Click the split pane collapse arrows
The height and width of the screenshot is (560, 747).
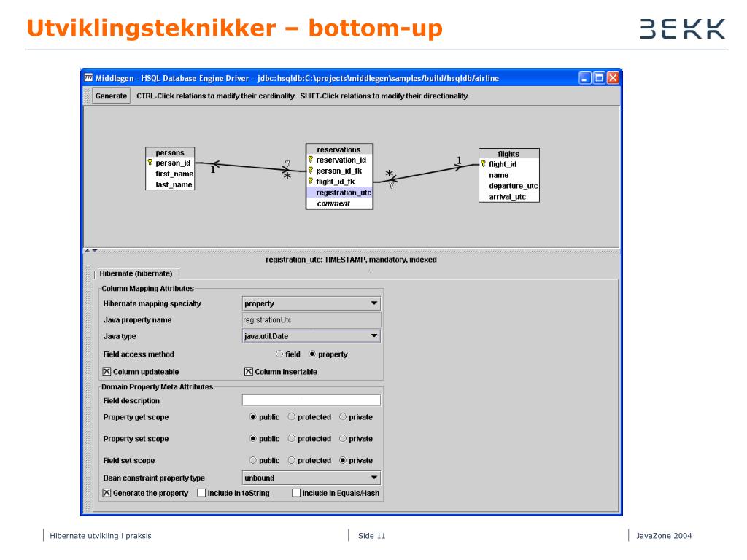(x=91, y=251)
